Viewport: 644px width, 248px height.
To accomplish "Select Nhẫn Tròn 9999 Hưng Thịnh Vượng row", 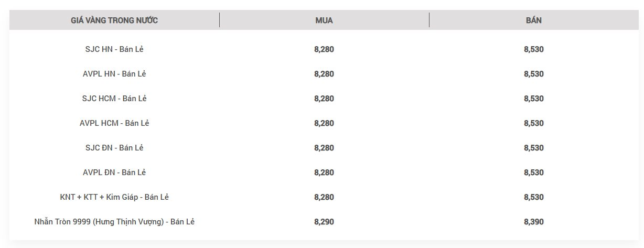I will [x=114, y=222].
